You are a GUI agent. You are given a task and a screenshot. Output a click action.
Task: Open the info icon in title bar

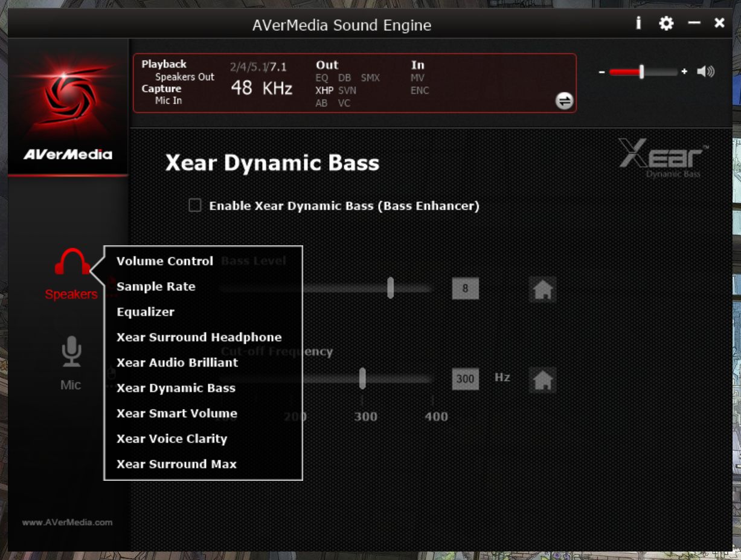point(638,24)
